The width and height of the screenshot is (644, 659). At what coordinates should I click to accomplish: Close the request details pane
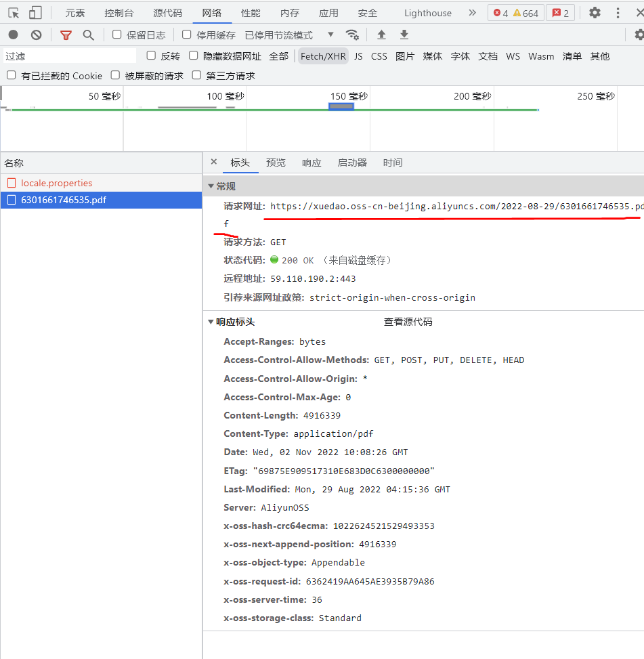pyautogui.click(x=214, y=162)
